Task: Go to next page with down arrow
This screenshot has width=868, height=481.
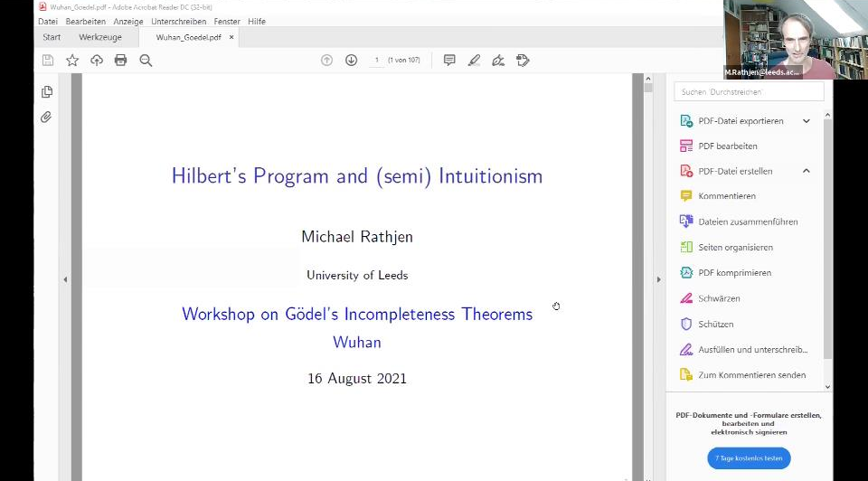Action: point(351,61)
